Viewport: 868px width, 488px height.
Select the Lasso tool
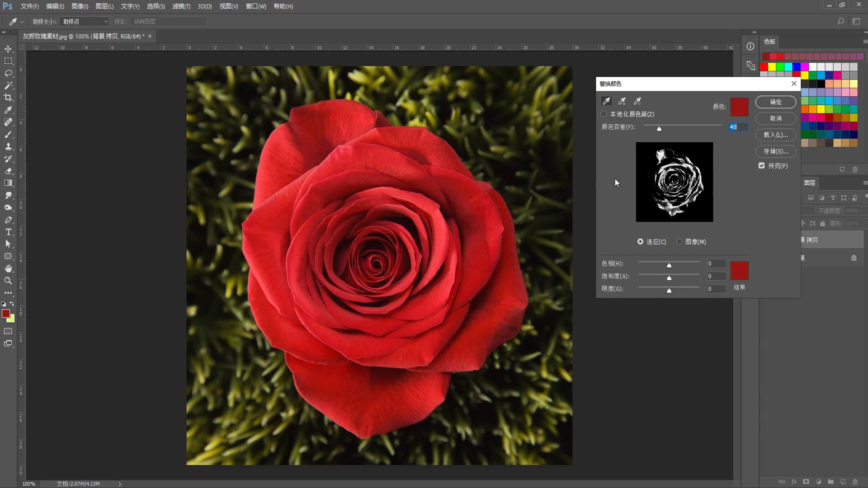pos(8,73)
